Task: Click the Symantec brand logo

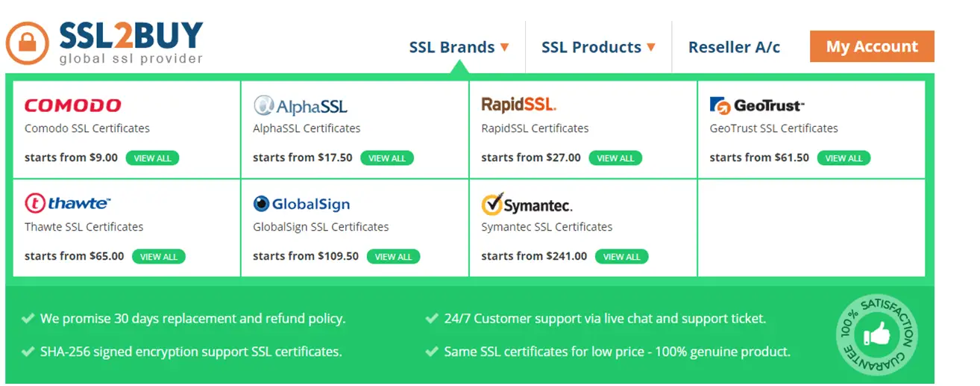Action: pyautogui.click(x=527, y=204)
